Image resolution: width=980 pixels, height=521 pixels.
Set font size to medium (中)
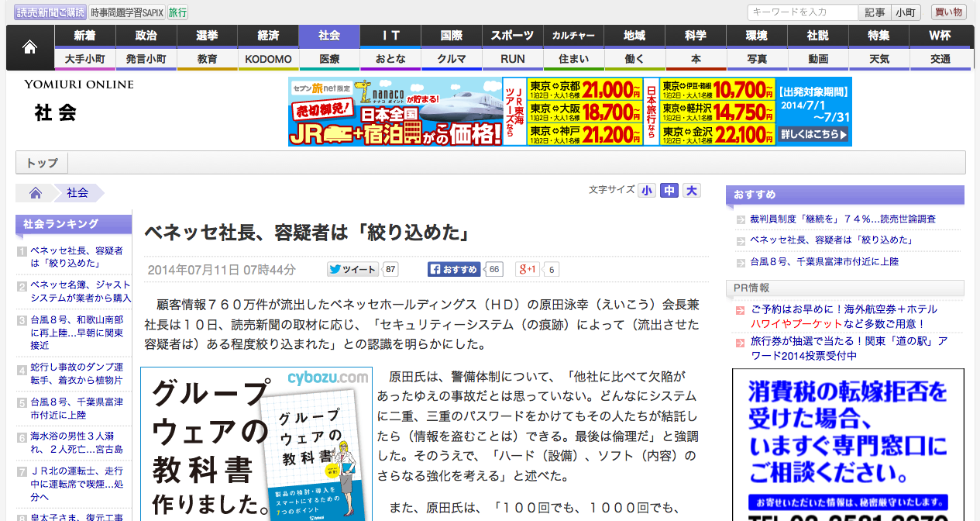click(x=669, y=190)
